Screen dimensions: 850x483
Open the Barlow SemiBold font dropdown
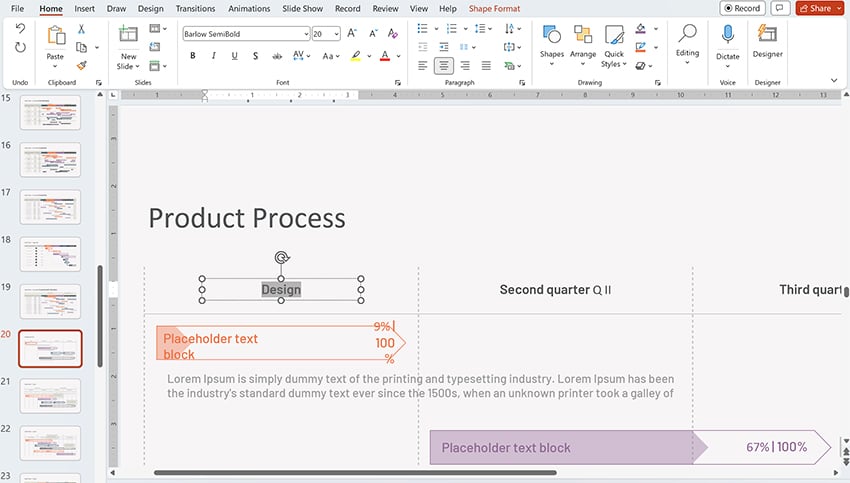[305, 34]
